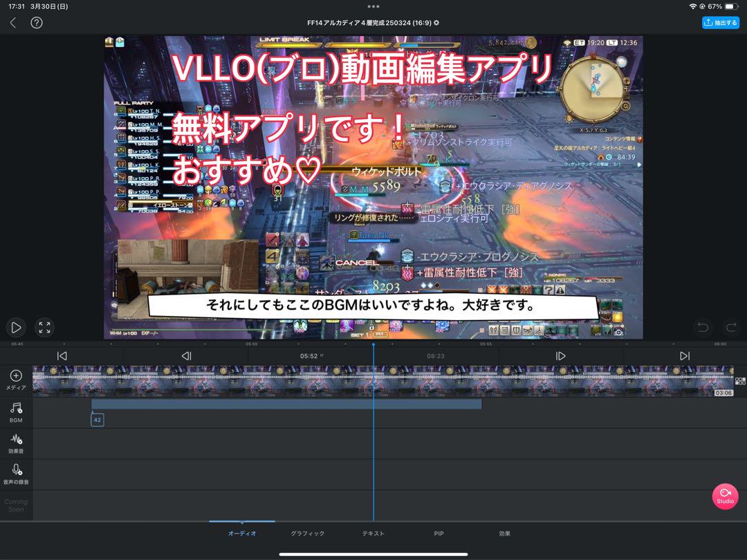Tap the grid icon at the video track end

coord(740,381)
